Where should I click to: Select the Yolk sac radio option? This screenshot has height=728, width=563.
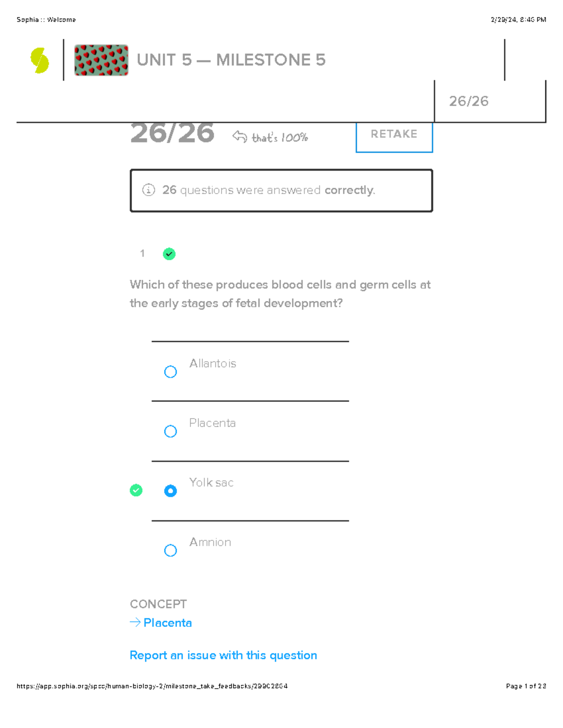point(170,491)
